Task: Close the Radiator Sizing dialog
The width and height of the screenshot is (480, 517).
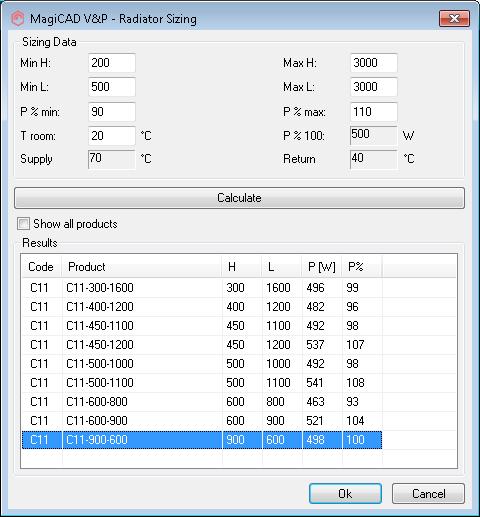Action: point(454,18)
